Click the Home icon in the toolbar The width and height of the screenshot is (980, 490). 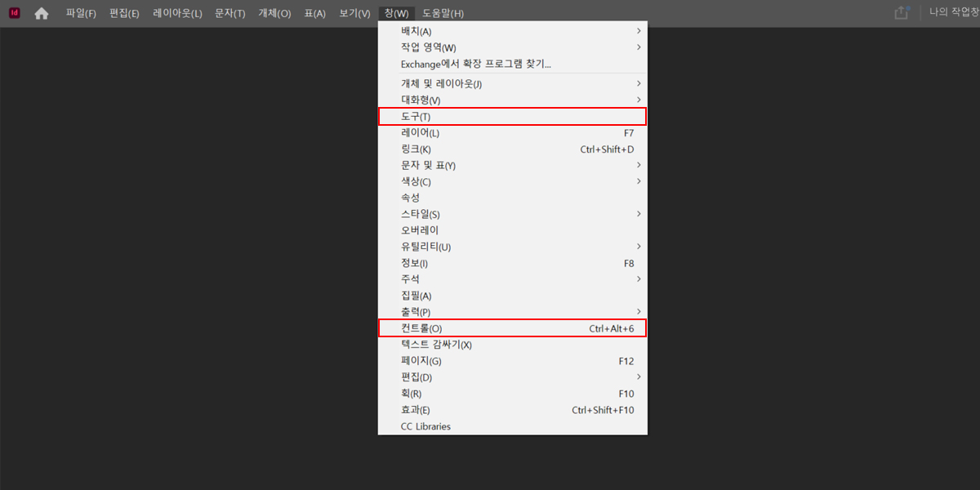[x=41, y=13]
